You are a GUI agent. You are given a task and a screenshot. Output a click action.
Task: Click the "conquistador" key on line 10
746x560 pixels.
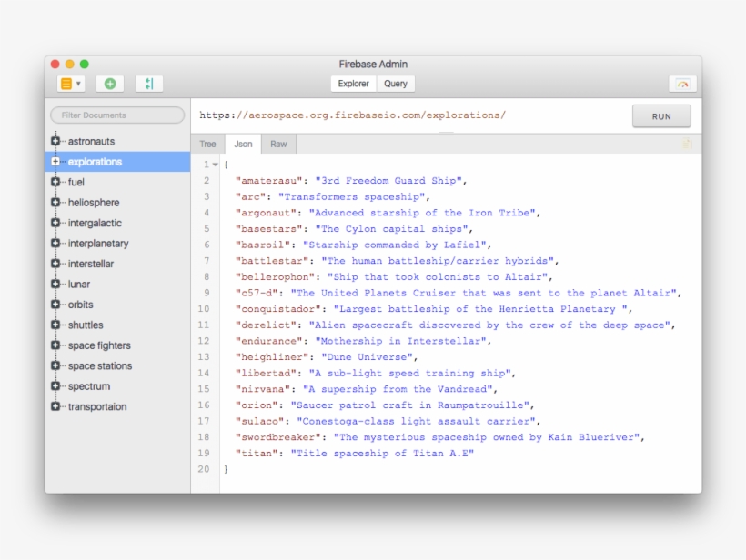pos(277,309)
